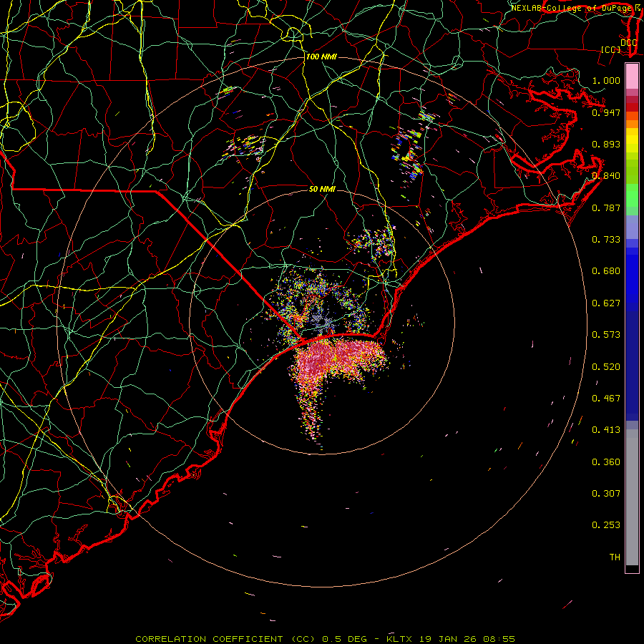Image resolution: width=644 pixels, height=644 pixels.
Task: Select the 1.000 value on the color scale
Action: click(606, 80)
